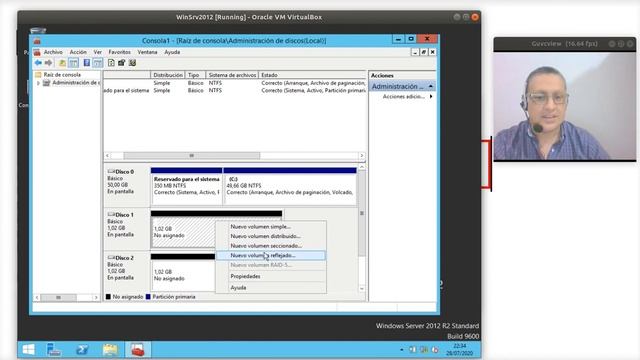Show hidden tray icons arrow
Image resolution: width=640 pixels, height=360 pixels.
[x=402, y=350]
